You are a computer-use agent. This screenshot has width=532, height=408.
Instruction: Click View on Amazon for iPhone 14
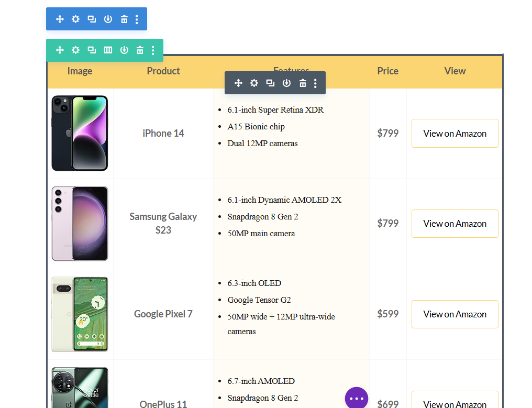455,134
